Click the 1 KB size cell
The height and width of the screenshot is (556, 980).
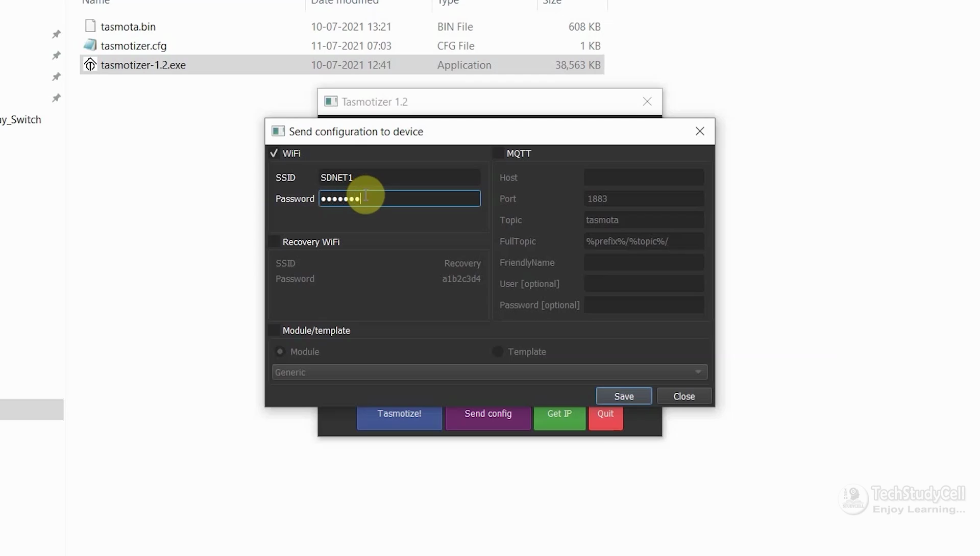[590, 46]
